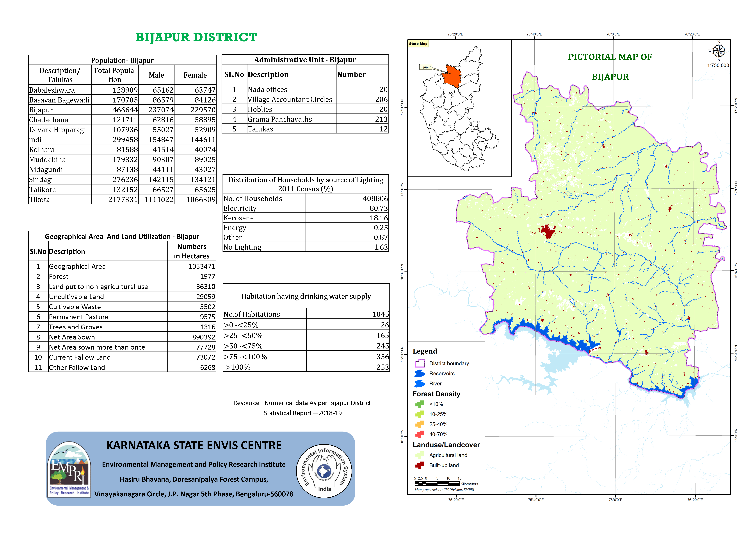Click the Agricultural land legend swatch
The image size is (756, 535).
[x=420, y=455]
